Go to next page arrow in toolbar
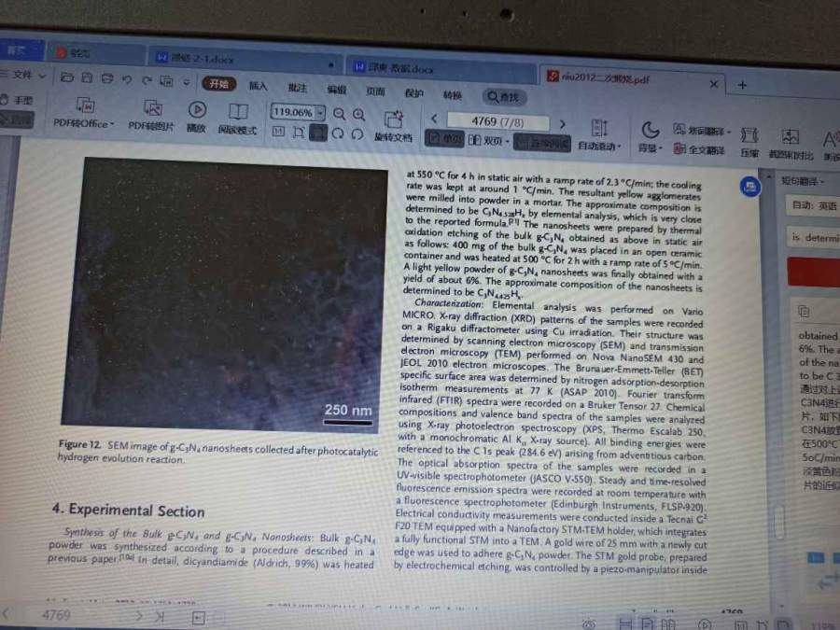Screen dimensions: 840x630 [x=562, y=124]
